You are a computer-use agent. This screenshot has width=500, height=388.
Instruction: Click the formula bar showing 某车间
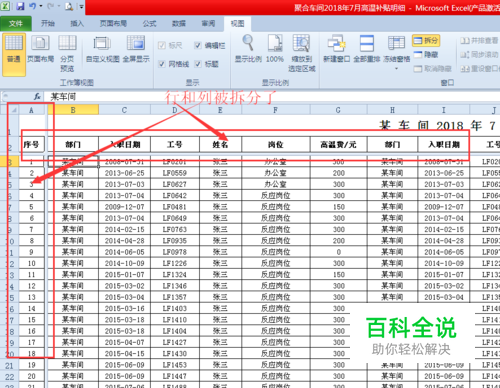click(272, 97)
